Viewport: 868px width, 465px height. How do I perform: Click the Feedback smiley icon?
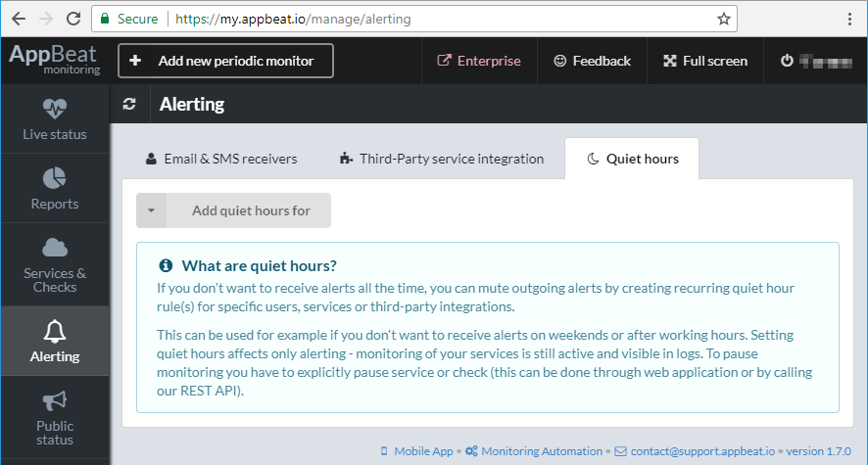(560, 61)
